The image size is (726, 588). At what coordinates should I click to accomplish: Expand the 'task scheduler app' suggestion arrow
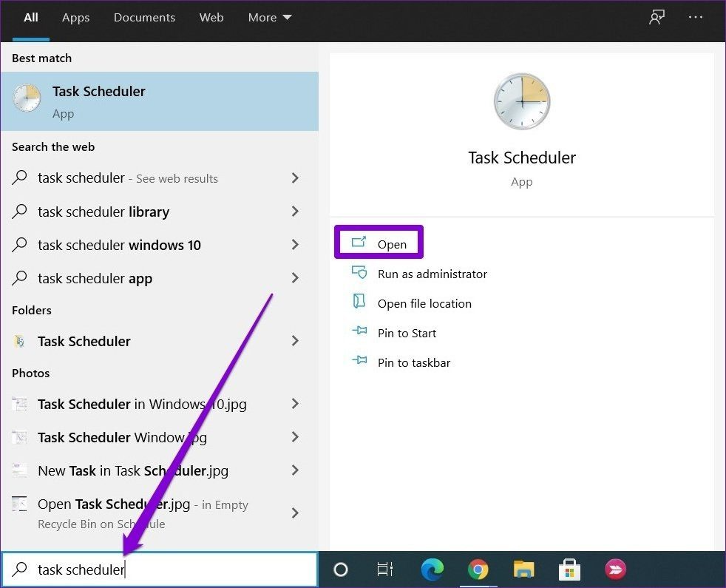295,278
